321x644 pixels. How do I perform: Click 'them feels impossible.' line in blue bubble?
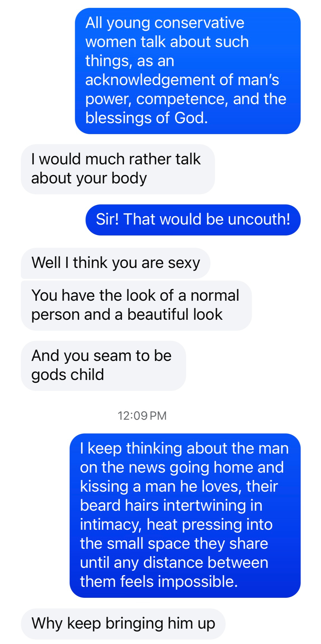[159, 582]
